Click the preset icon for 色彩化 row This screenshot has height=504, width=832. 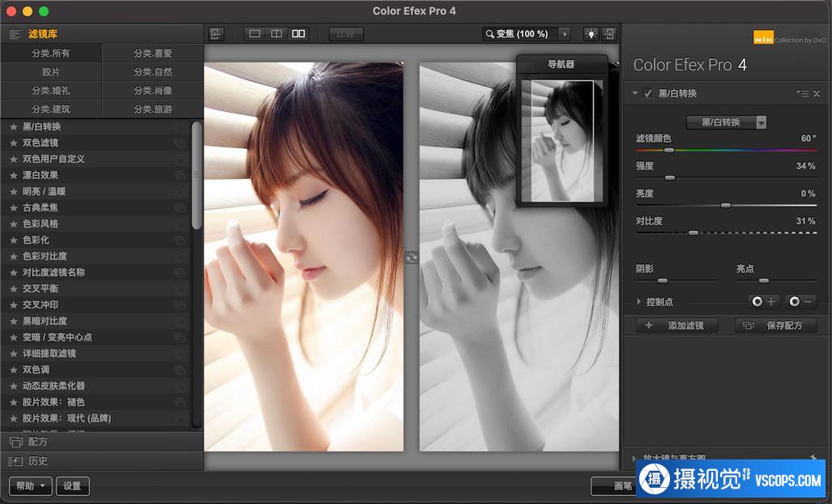(x=180, y=240)
